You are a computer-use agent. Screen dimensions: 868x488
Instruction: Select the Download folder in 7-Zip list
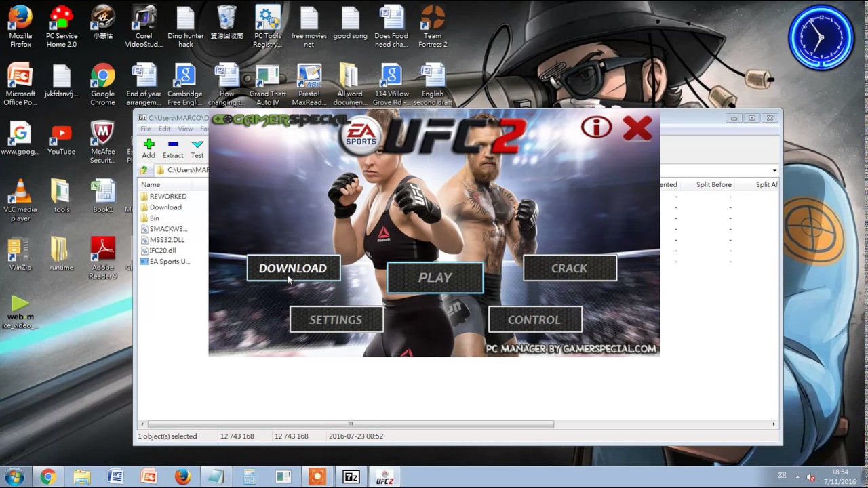161,207
